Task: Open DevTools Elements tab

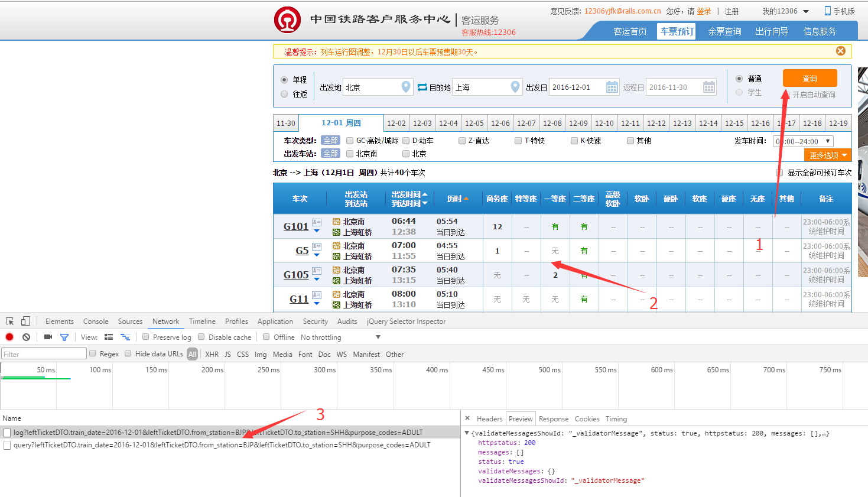Action: click(x=60, y=321)
